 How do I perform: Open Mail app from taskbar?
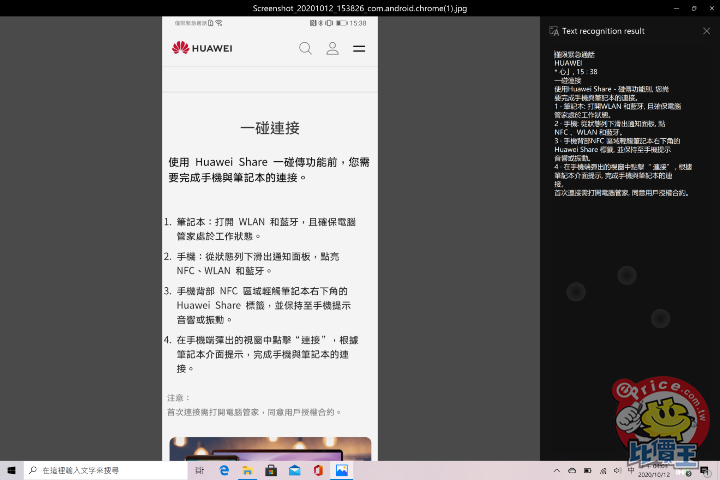[295, 470]
